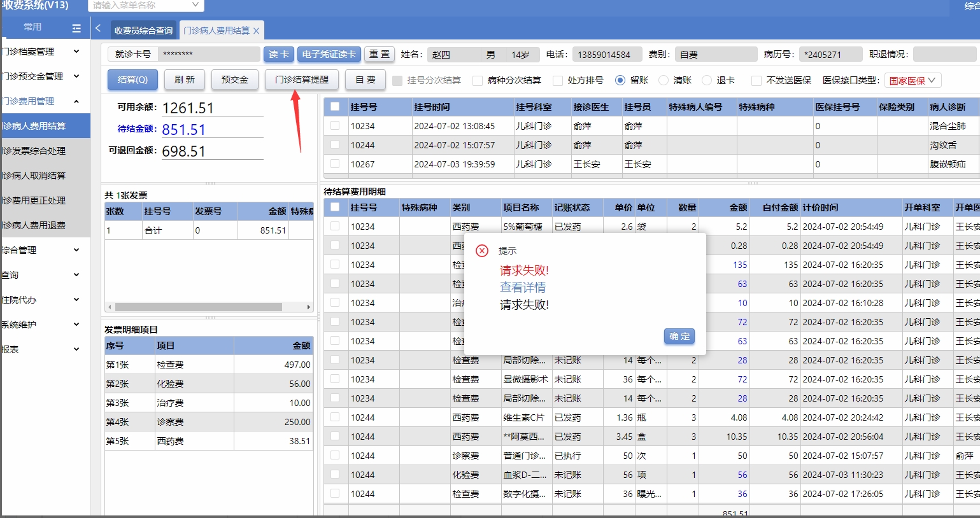The image size is (980, 518).
Task: Click right arrow of invoice list scrollbar
Action: click(x=309, y=307)
